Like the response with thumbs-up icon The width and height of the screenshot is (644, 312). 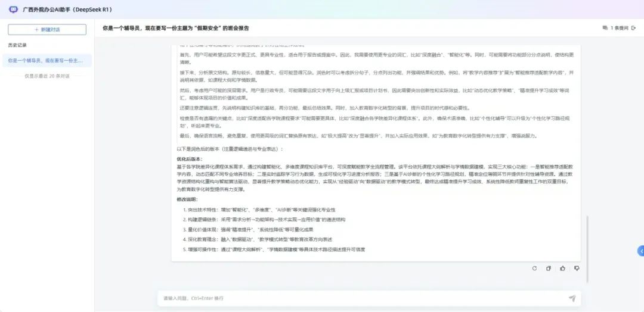coord(562,269)
